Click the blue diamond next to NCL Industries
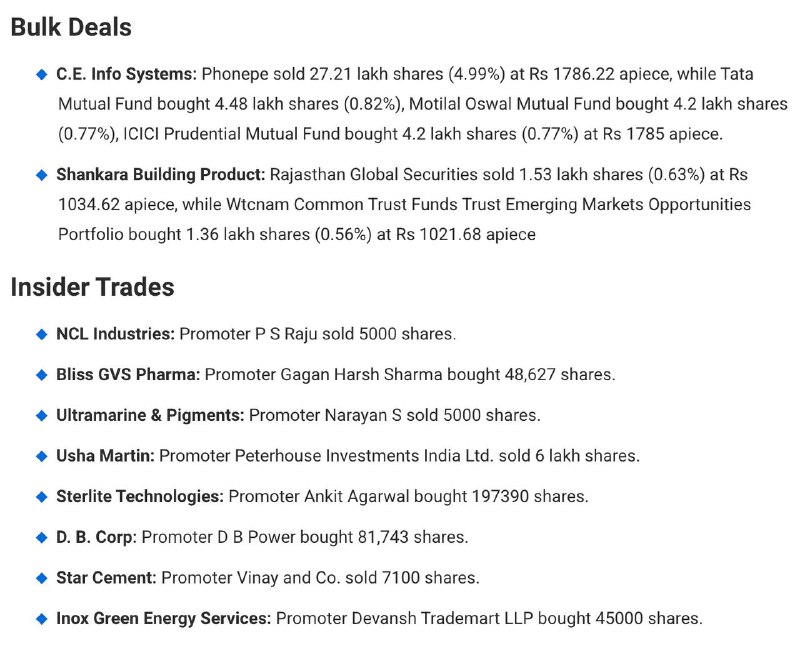800x646 pixels. pos(42,334)
